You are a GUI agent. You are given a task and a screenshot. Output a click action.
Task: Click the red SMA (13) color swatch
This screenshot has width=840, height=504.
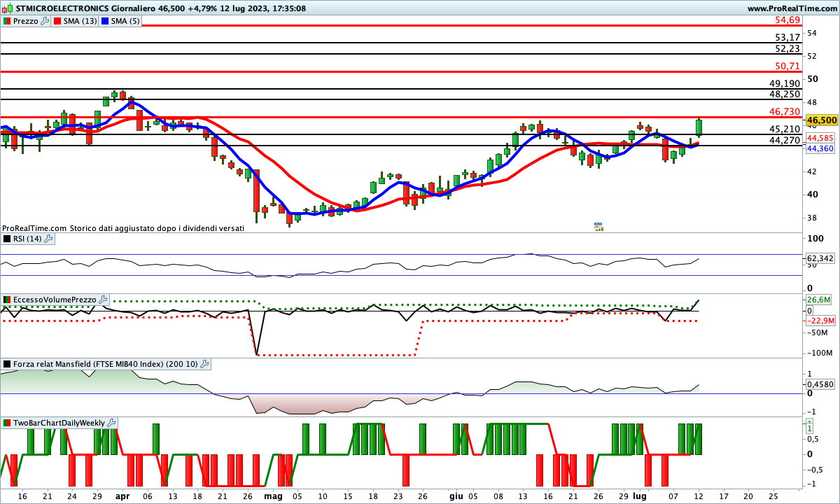[x=57, y=21]
